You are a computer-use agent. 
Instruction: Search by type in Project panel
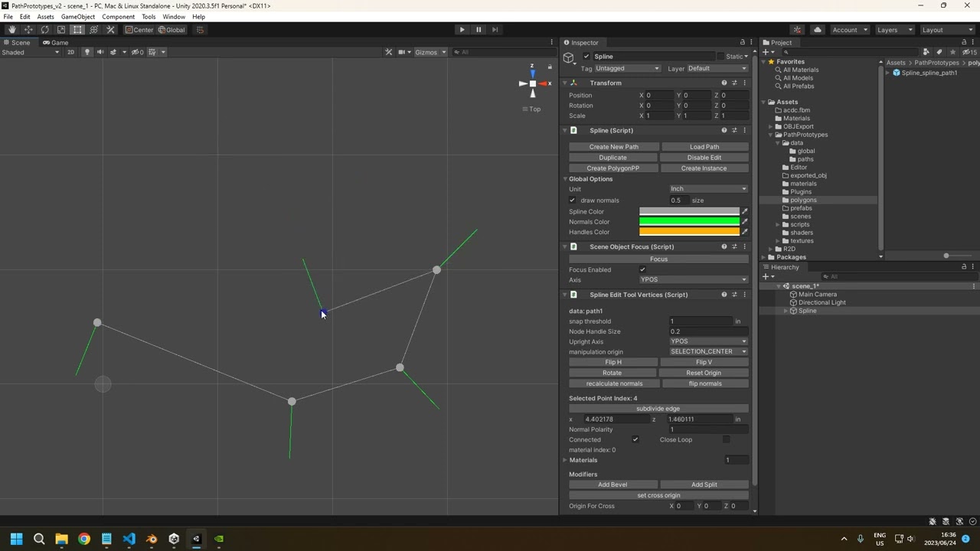coord(926,52)
